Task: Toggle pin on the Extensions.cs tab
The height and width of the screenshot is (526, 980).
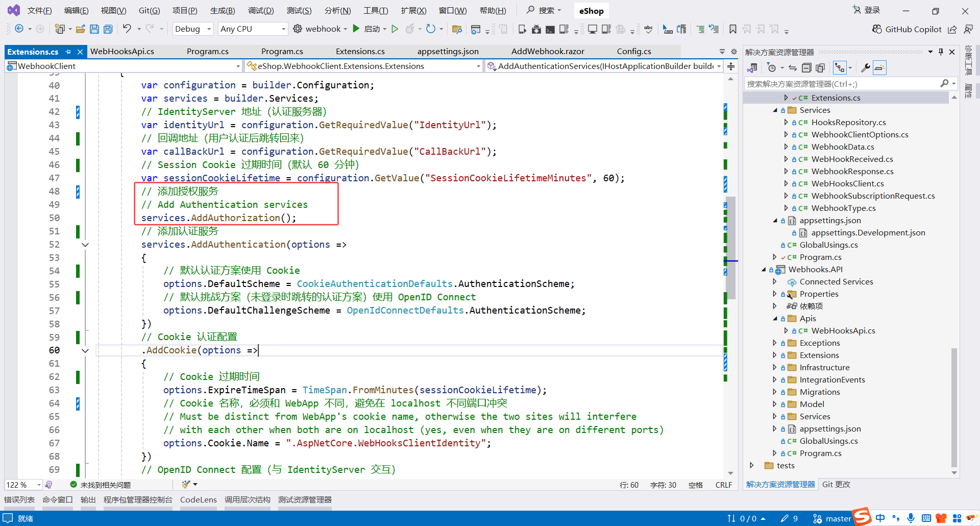Action: (68, 52)
